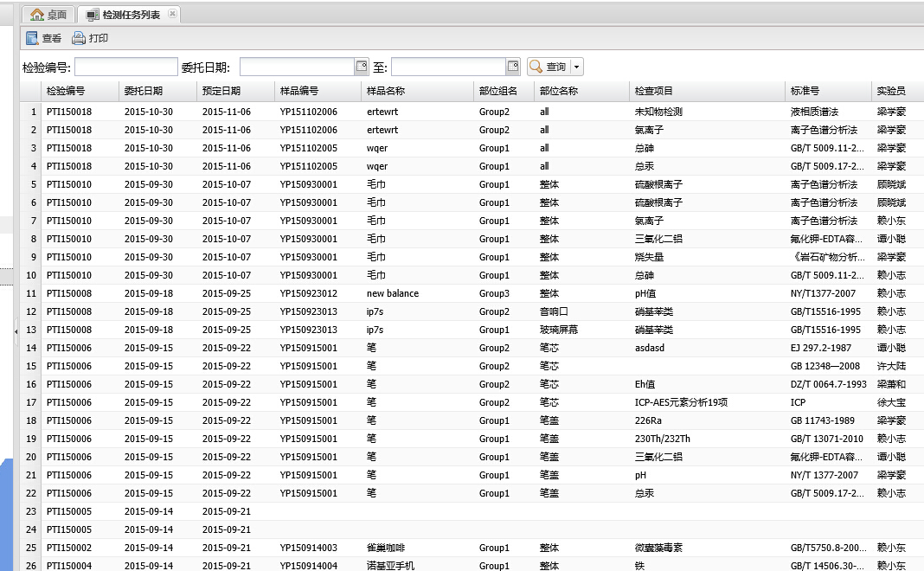Image resolution: width=924 pixels, height=571 pixels.
Task: Select the 检测任务列表 tab
Action: point(130,15)
